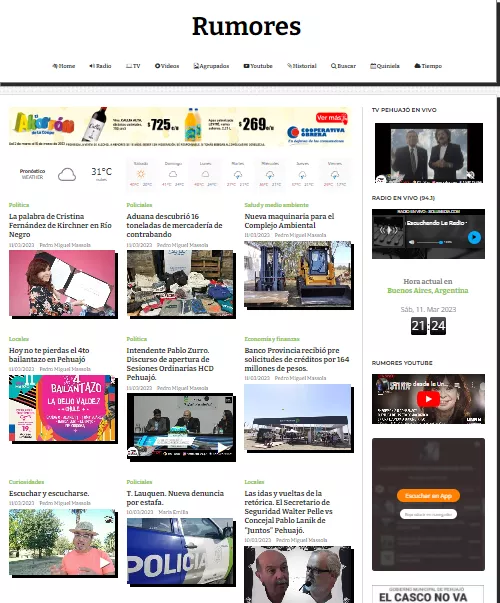Open the 4to bailantazo en Pehuajó headline
Image resolution: width=500 pixels, height=603 pixels.
[49, 355]
